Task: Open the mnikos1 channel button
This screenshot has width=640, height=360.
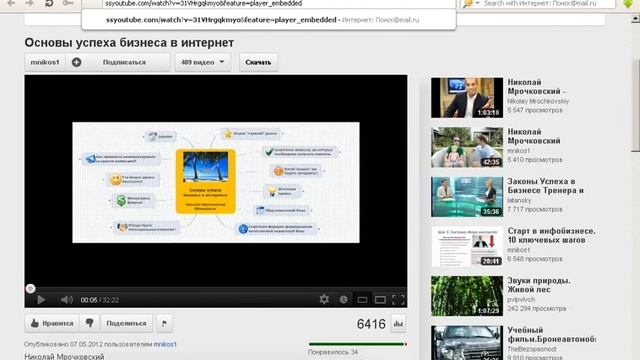Action: coord(45,62)
